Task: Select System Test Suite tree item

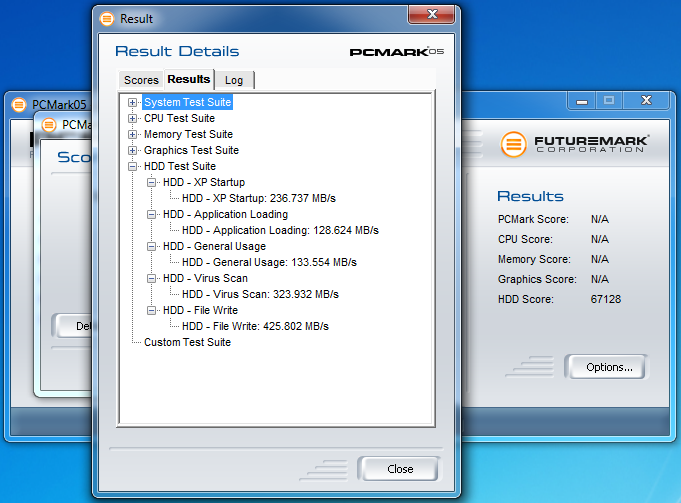Action: [187, 103]
